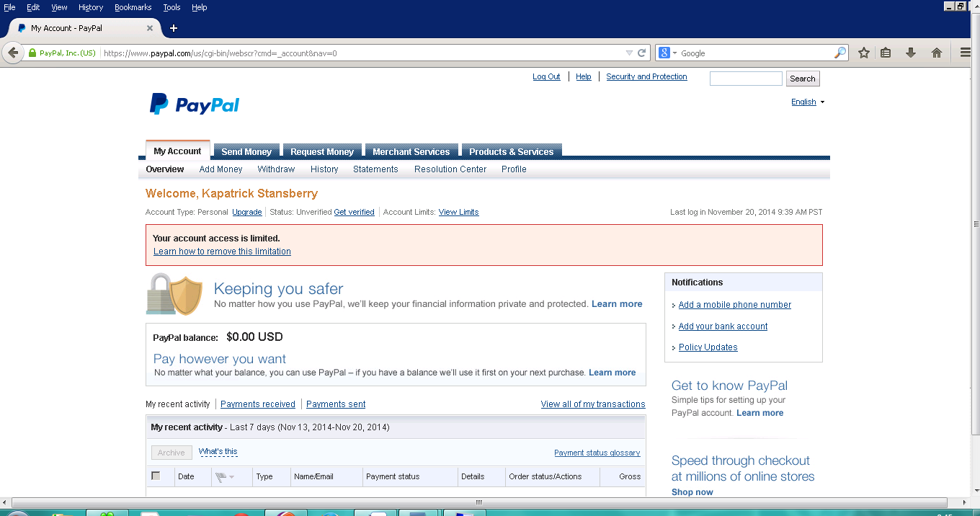Click the What's this link
Image resolution: width=980 pixels, height=516 pixels.
point(218,451)
